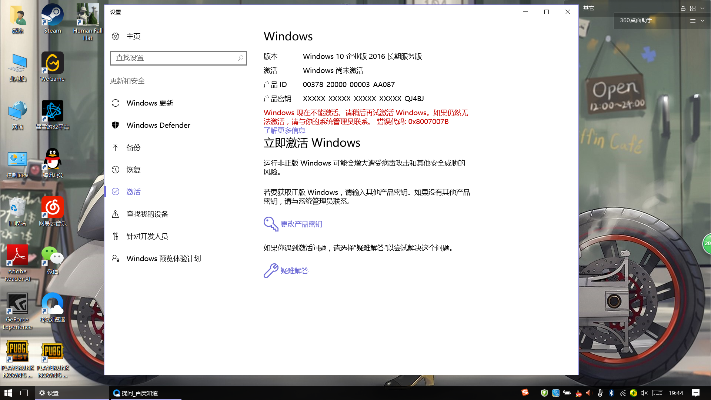
Task: Select the 激活 (Activation) sidebar item
Action: coord(134,191)
